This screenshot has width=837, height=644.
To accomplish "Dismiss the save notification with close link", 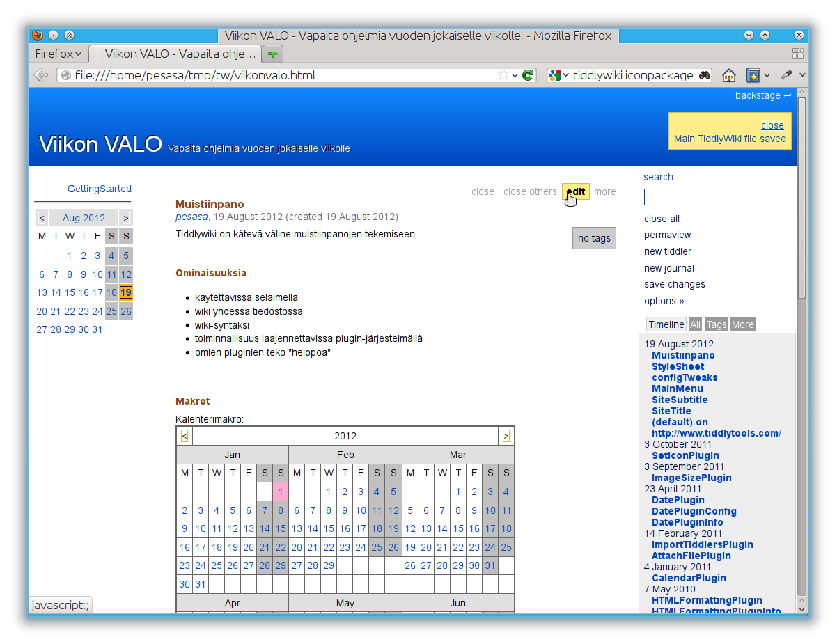I will 772,125.
